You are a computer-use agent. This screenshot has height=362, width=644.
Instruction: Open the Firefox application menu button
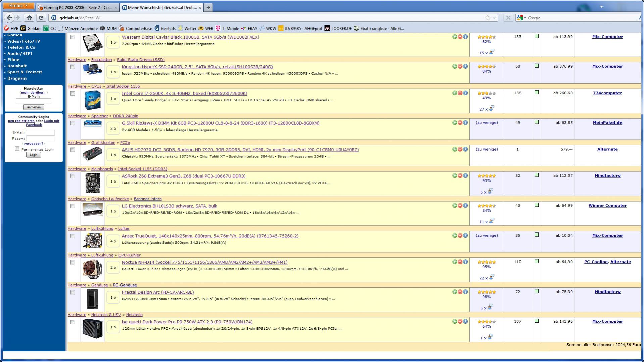pyautogui.click(x=18, y=6)
